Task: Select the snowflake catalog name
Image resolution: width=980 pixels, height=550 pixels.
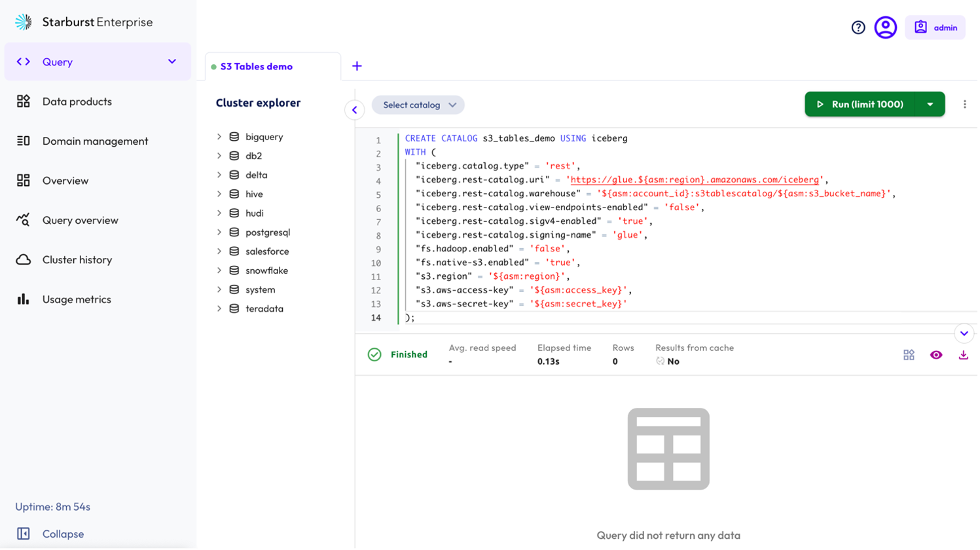Action: (267, 270)
